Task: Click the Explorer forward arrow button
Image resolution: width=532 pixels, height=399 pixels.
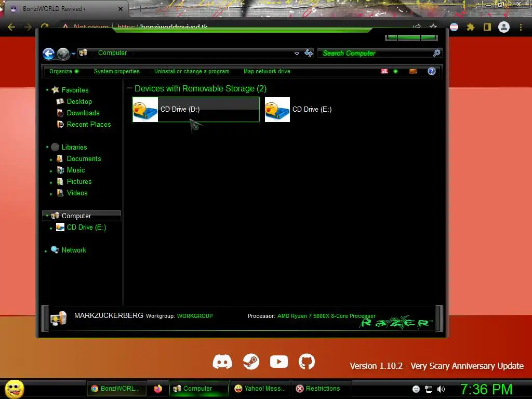Action: pos(63,54)
